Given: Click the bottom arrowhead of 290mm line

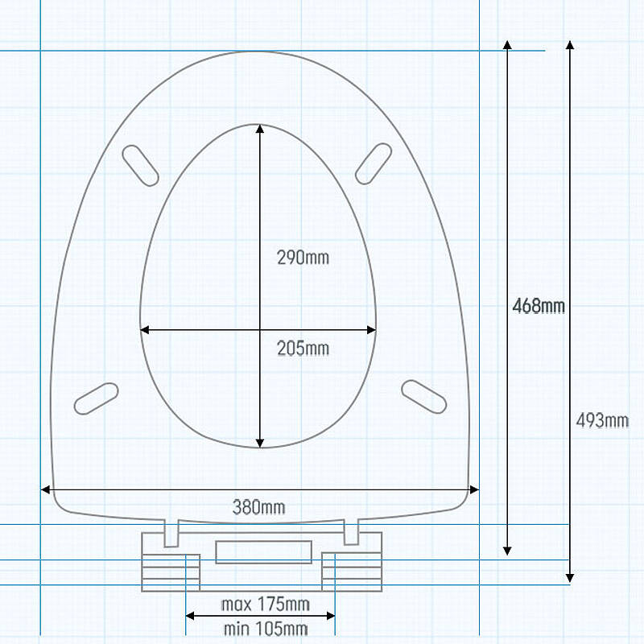Looking at the screenshot, I should 259,443.
